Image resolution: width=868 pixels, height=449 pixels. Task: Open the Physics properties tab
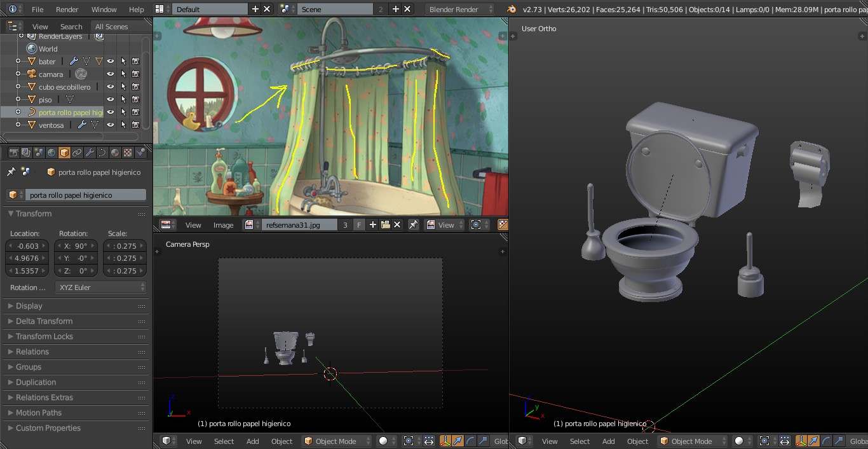click(x=141, y=153)
